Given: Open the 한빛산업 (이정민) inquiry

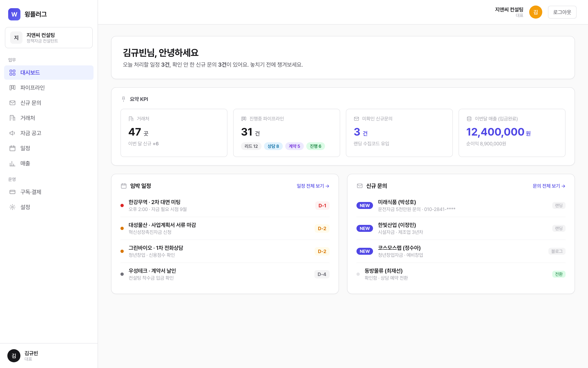Looking at the screenshot, I should tap(461, 229).
